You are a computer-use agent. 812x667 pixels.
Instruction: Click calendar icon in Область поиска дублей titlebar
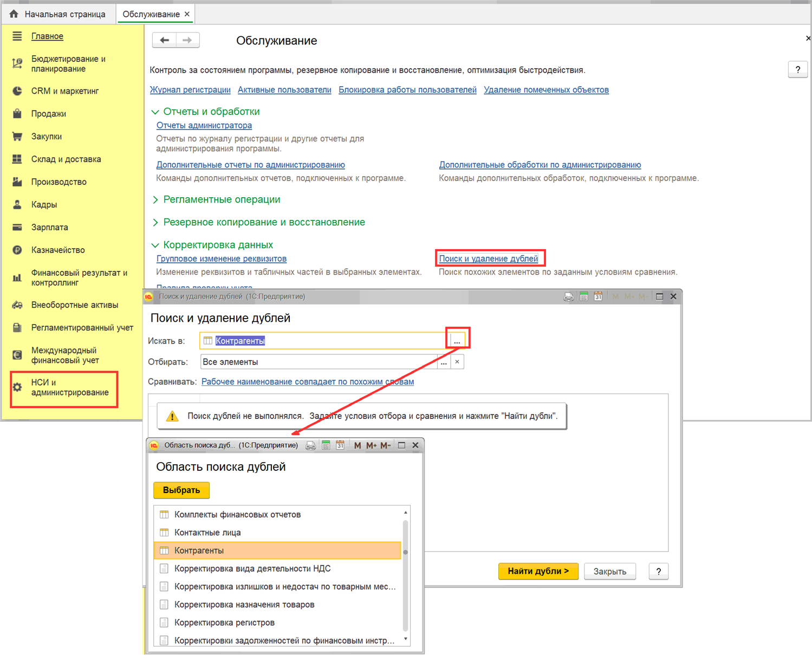click(x=340, y=445)
